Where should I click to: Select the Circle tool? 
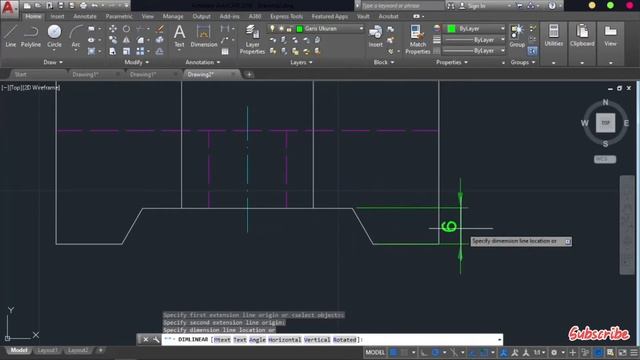54,36
